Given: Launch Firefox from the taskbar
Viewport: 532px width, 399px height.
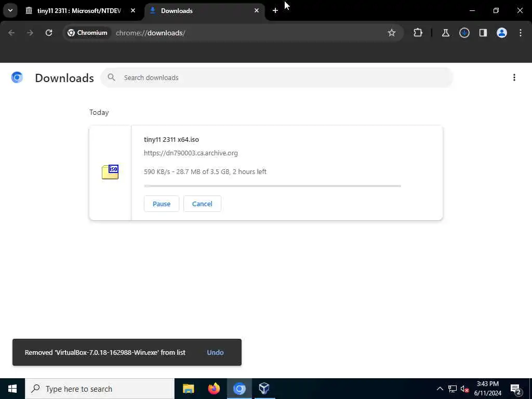Looking at the screenshot, I should click(214, 389).
